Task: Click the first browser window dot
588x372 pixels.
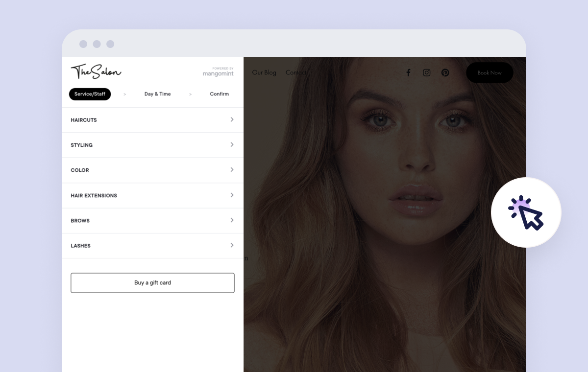Action: tap(83, 44)
